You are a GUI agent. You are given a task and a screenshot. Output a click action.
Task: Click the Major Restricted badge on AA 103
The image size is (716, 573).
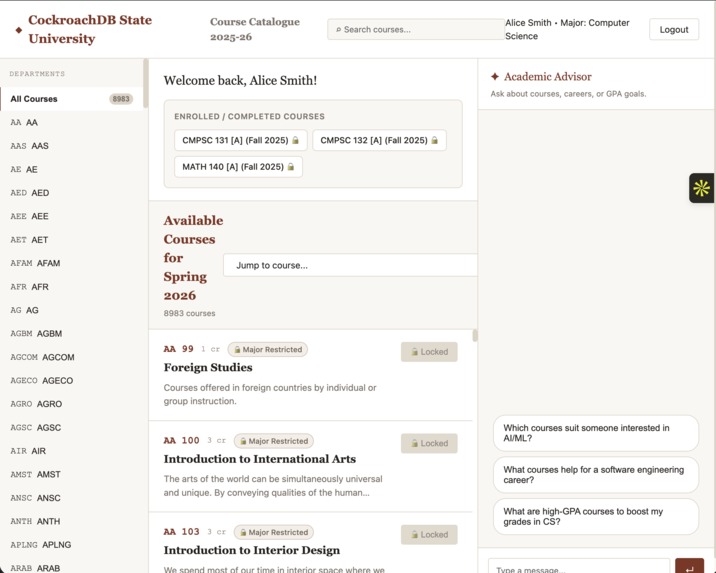(x=274, y=532)
